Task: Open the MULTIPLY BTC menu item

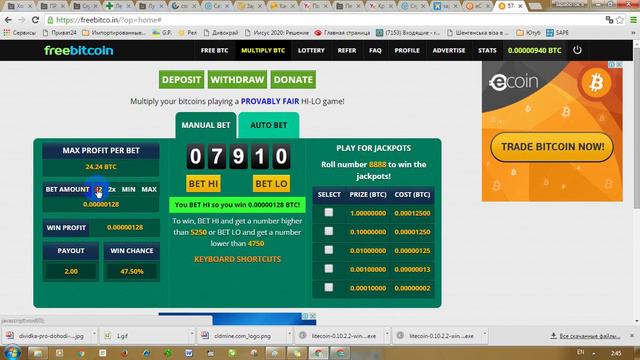Action: tap(263, 50)
